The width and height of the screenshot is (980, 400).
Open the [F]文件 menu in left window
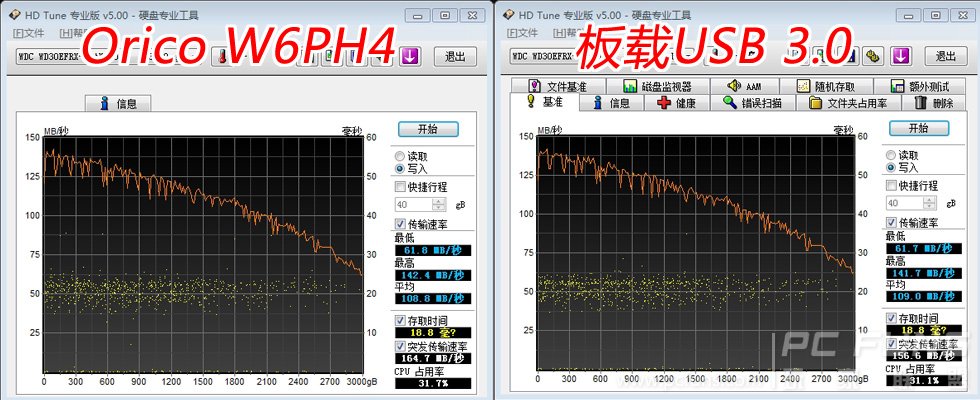[x=28, y=33]
